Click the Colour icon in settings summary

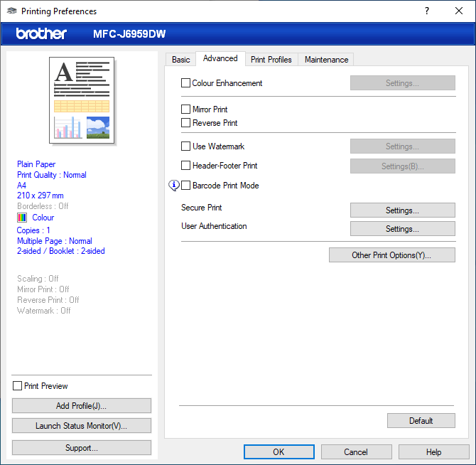[x=23, y=218]
